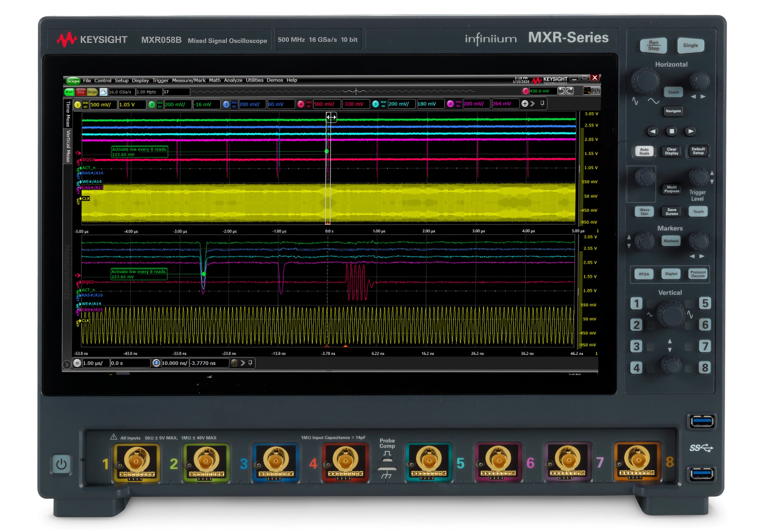
Task: Click the Trigger Level knob
Action: point(699,176)
